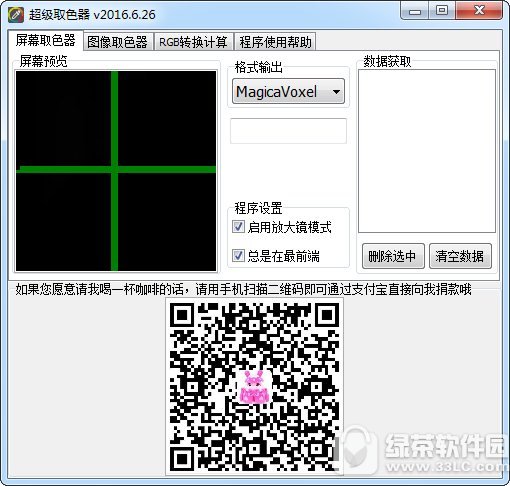
Task: Minimize the 超级取色器 window
Action: 415,11
